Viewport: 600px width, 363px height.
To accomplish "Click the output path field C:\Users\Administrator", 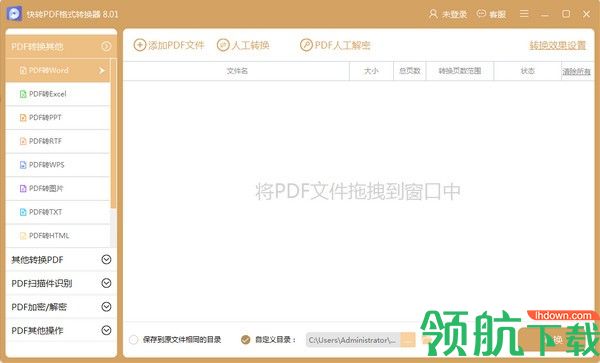I will click(353, 340).
